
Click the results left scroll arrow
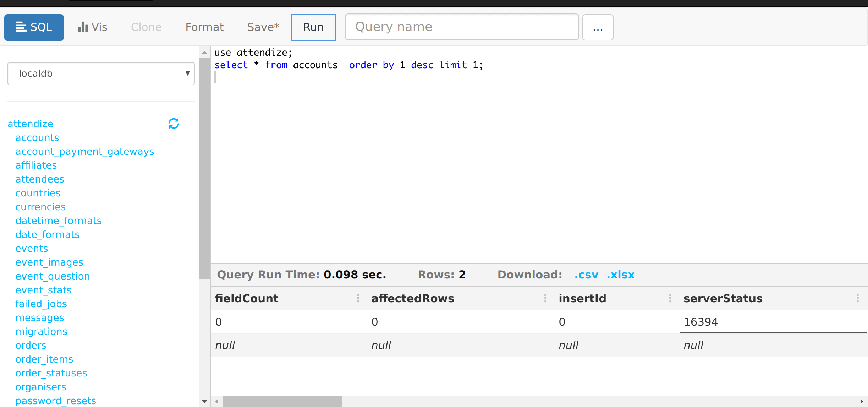(217, 401)
